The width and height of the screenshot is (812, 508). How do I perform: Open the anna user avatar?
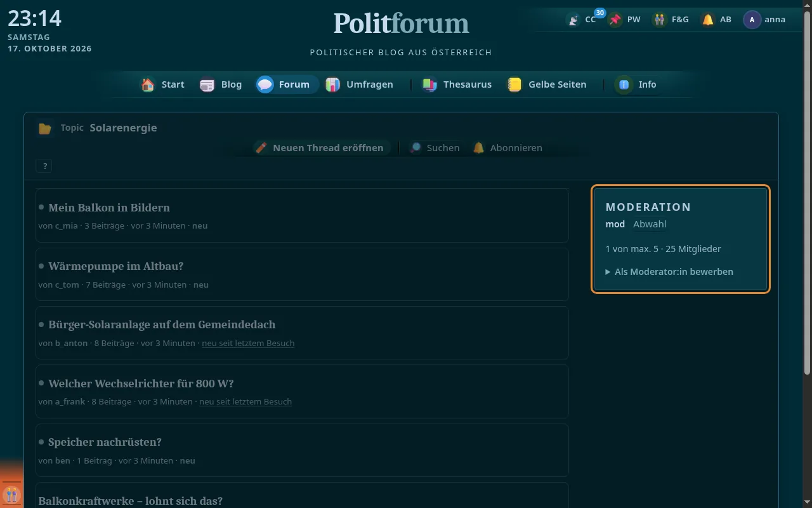tap(752, 20)
